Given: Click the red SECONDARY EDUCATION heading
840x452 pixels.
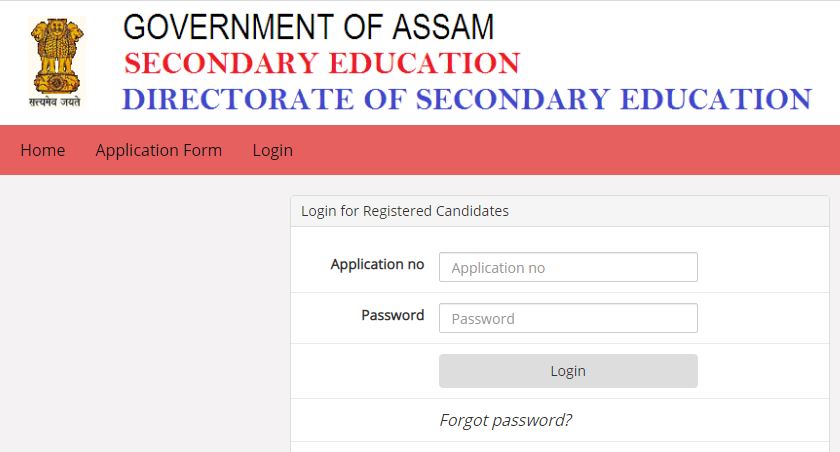Looking at the screenshot, I should [x=321, y=63].
